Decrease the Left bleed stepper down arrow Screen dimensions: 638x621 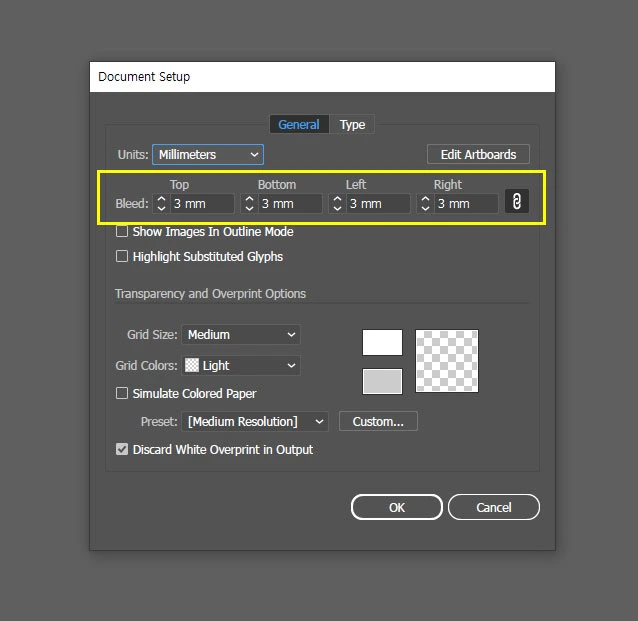pyautogui.click(x=337, y=208)
